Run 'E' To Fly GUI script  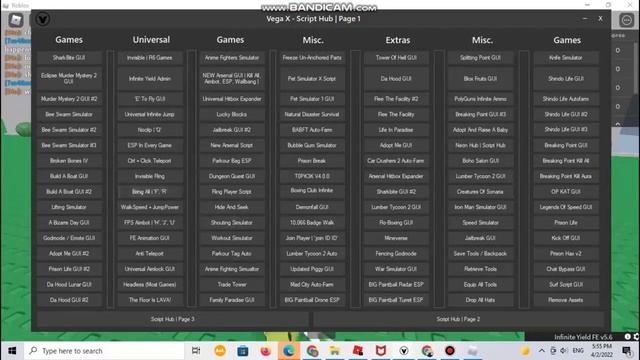(150, 99)
